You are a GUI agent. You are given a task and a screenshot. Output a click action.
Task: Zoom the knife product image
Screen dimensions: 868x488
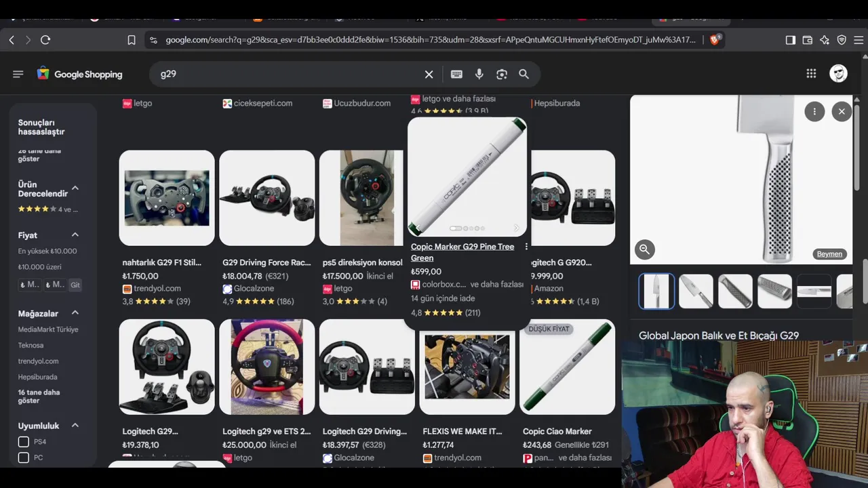(x=644, y=249)
